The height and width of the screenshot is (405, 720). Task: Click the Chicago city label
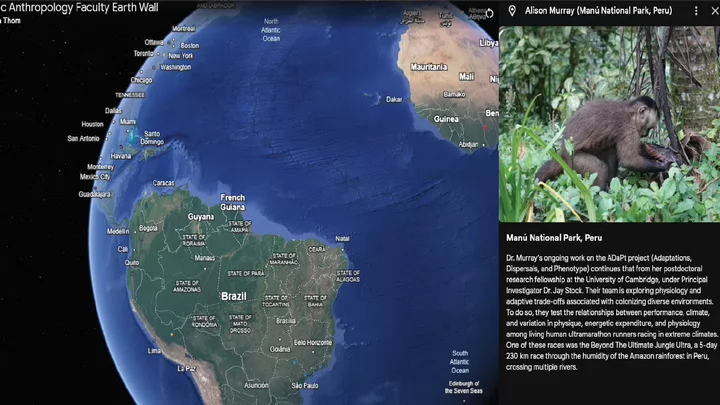point(141,80)
